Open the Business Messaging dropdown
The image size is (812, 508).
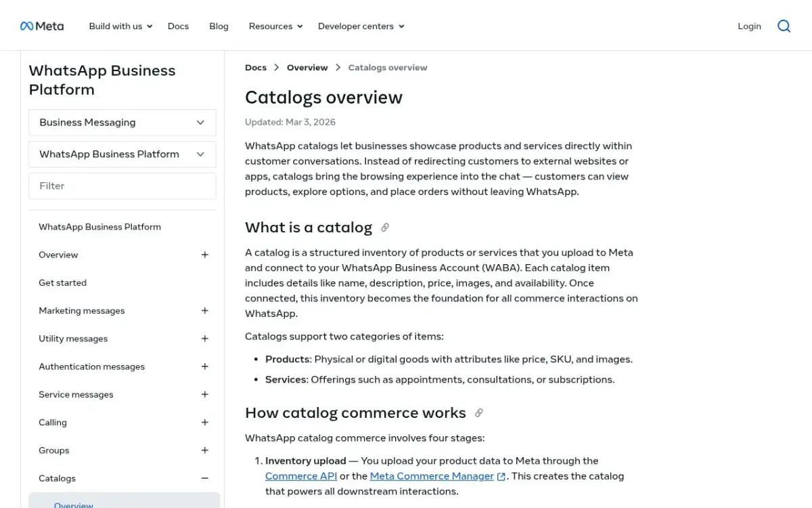pyautogui.click(x=122, y=123)
